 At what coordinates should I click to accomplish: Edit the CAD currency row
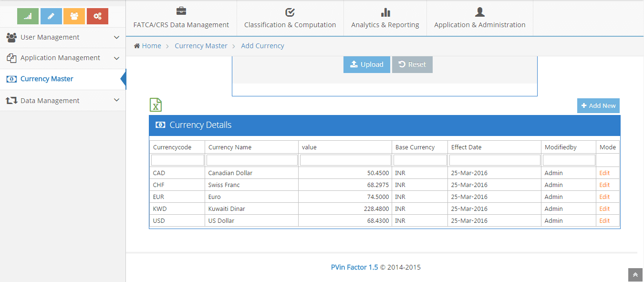click(x=604, y=173)
